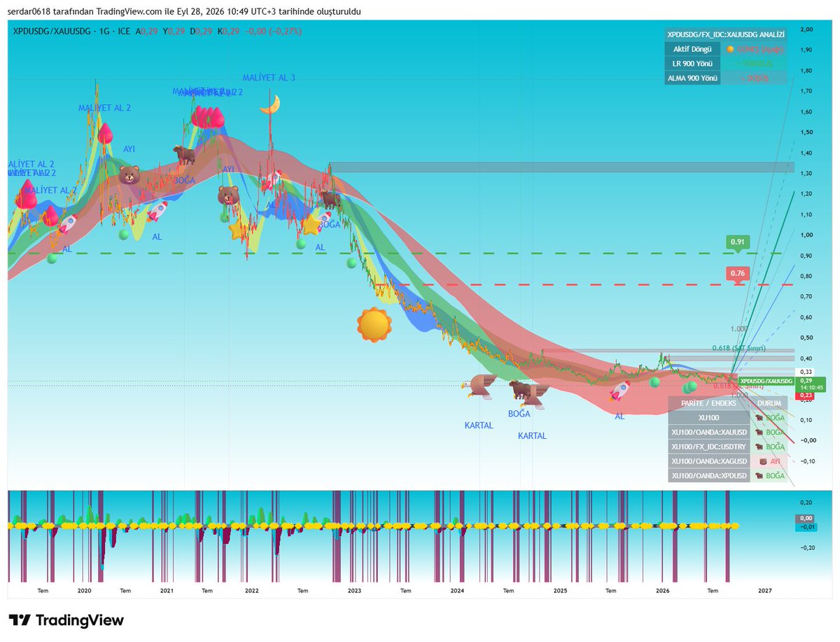Click the XPDUSDG/XAUUSDG symbol title at top left

tap(53, 32)
